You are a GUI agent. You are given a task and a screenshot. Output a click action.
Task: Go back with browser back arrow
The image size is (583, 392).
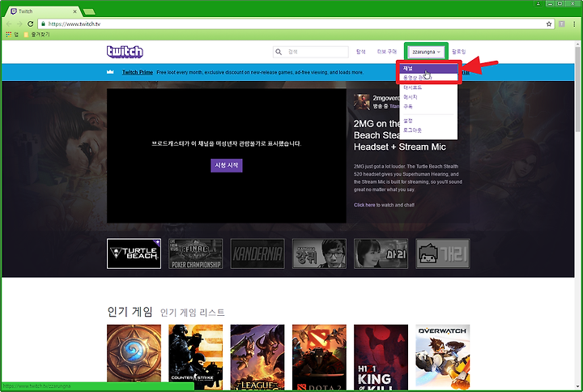pos(9,23)
